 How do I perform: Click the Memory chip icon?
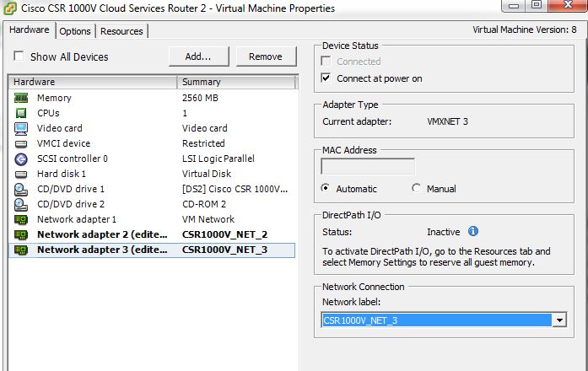click(x=21, y=98)
